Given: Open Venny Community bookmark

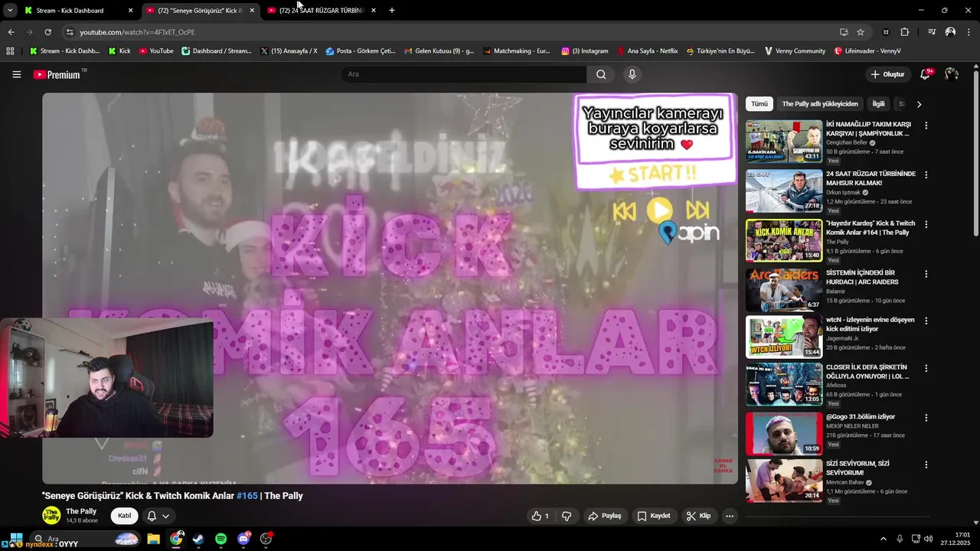Looking at the screenshot, I should [x=795, y=51].
